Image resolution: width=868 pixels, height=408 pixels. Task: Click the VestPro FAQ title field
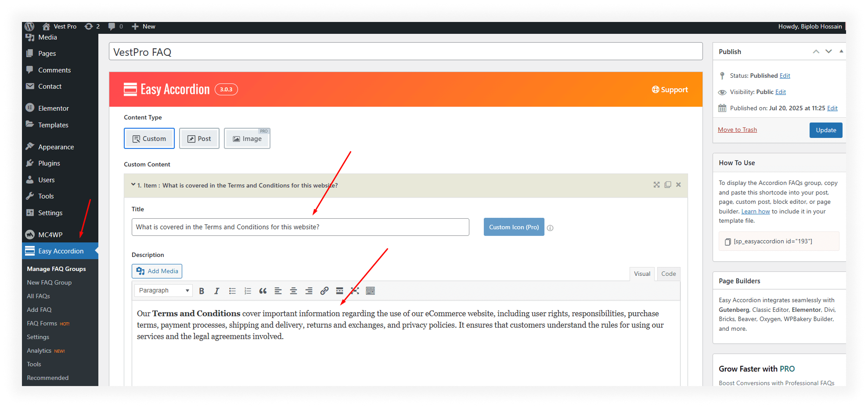coord(406,52)
